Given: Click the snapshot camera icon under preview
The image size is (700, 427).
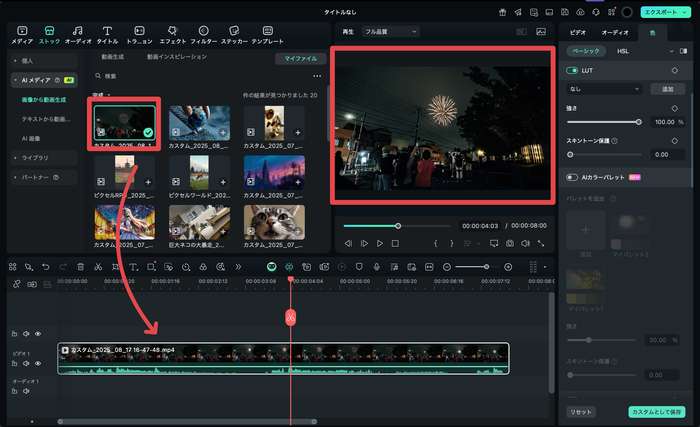Looking at the screenshot, I should 510,243.
